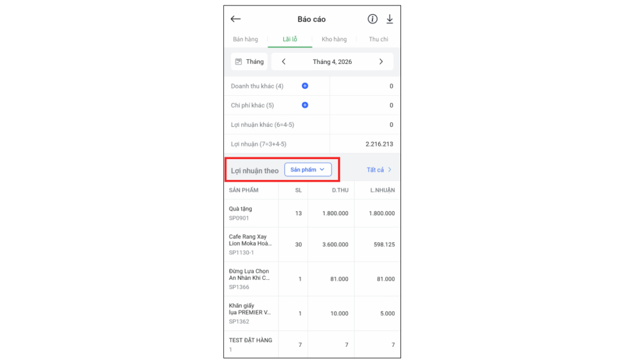Screen dimensions: 625x364
Task: Open the Thu chi tab
Action: coord(378,39)
